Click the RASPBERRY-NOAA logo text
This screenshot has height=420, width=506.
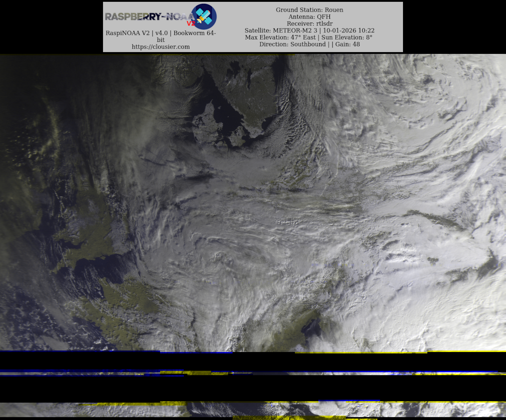coord(147,17)
